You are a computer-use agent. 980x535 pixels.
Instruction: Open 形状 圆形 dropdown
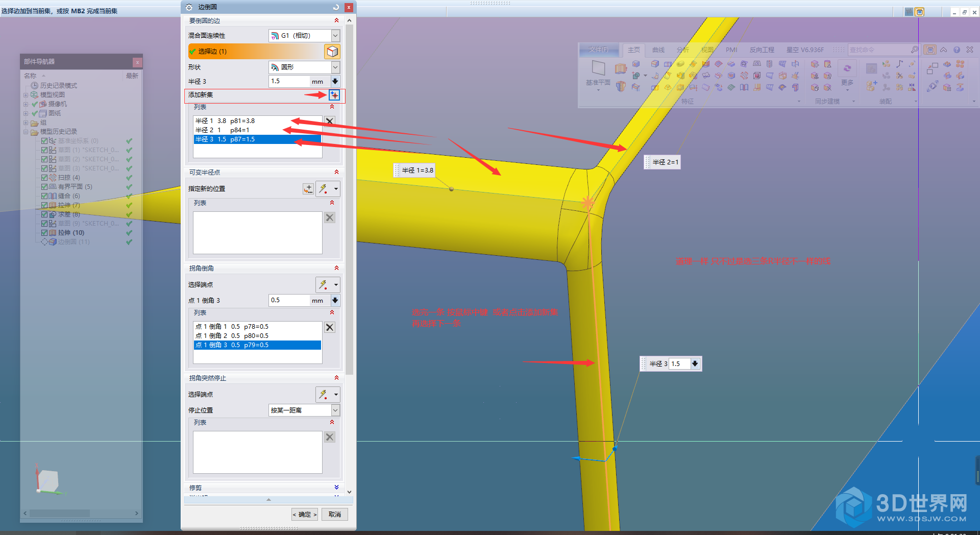[304, 67]
